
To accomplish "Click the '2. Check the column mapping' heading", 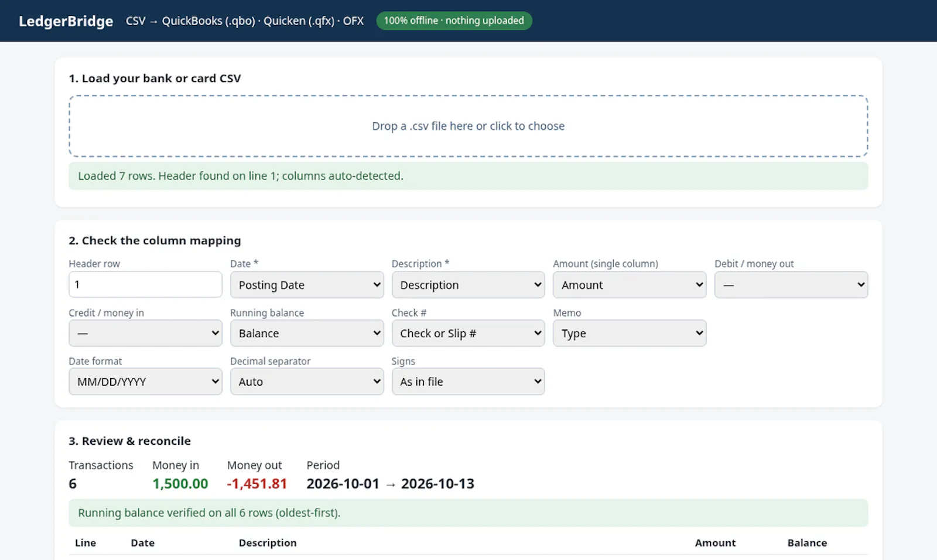I will [155, 241].
